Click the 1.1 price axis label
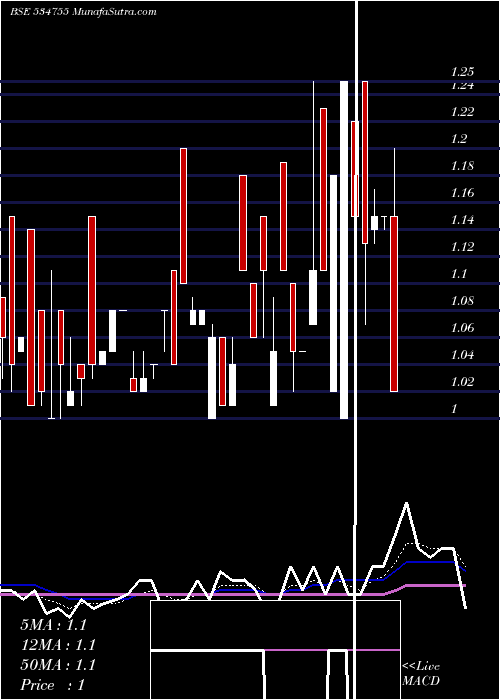Screen dimensions: 500x700 point(459,274)
